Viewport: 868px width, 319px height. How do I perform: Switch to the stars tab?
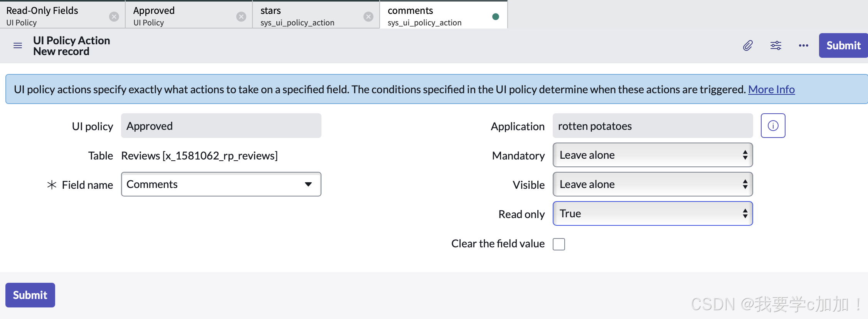(x=304, y=15)
